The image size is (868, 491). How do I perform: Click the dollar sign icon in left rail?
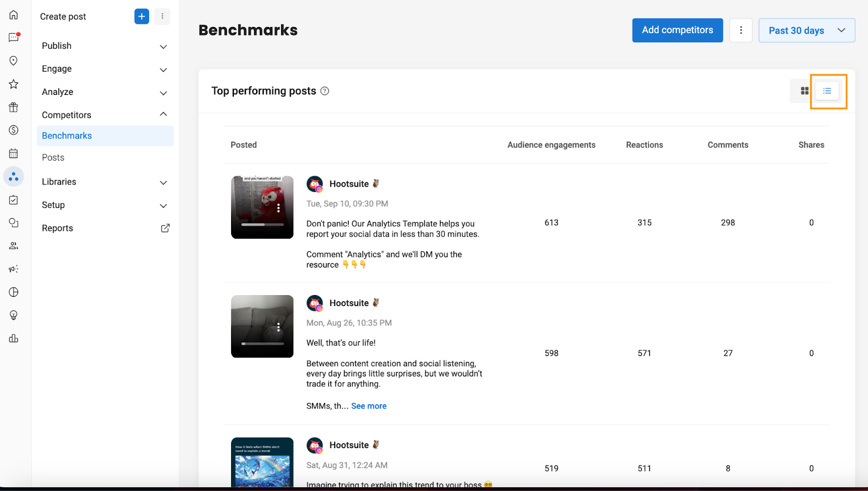14,130
